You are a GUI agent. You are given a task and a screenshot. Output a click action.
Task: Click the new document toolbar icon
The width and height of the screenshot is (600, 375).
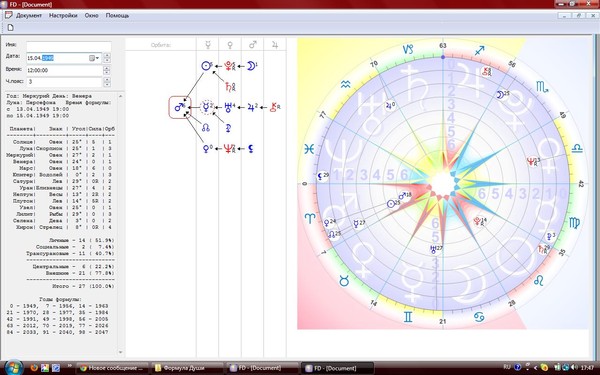[10, 27]
